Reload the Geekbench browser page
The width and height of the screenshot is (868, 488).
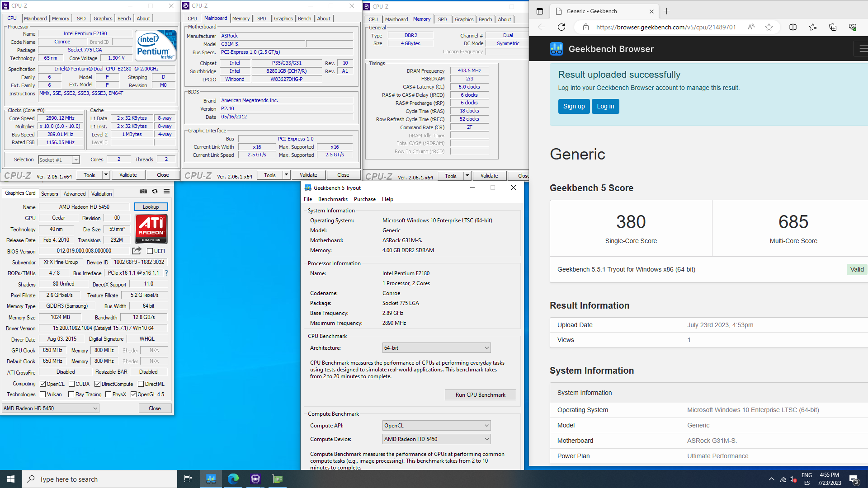[x=561, y=27]
